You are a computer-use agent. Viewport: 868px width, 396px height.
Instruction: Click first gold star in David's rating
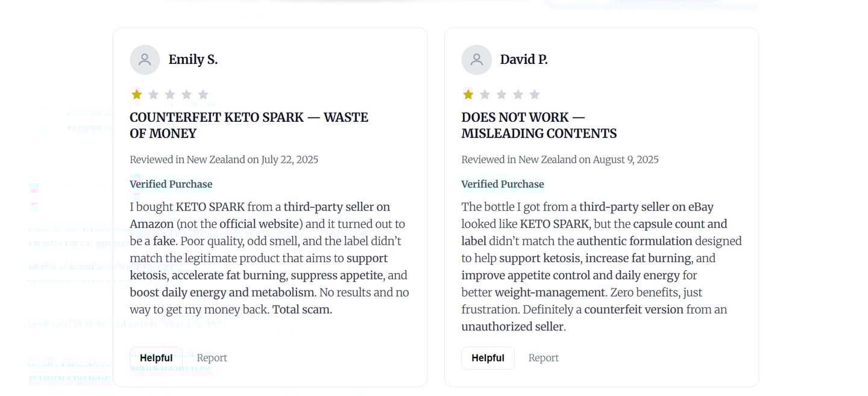pyautogui.click(x=468, y=95)
